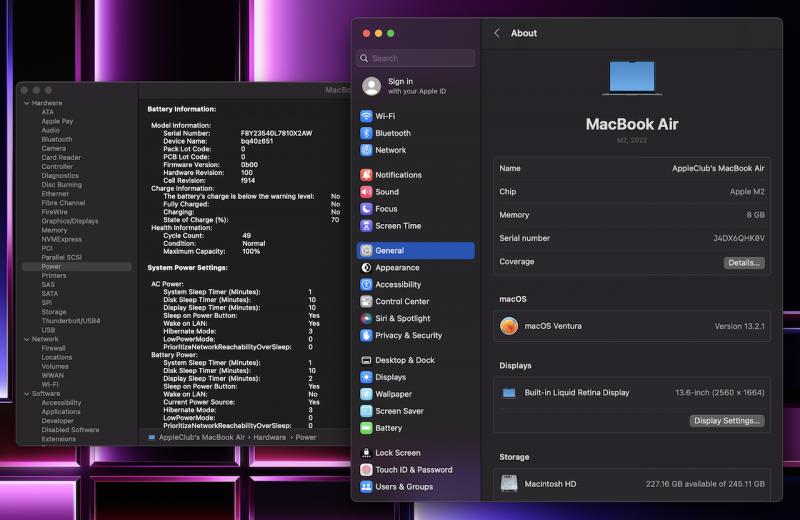
Task: Open Notifications settings icon
Action: 366,175
